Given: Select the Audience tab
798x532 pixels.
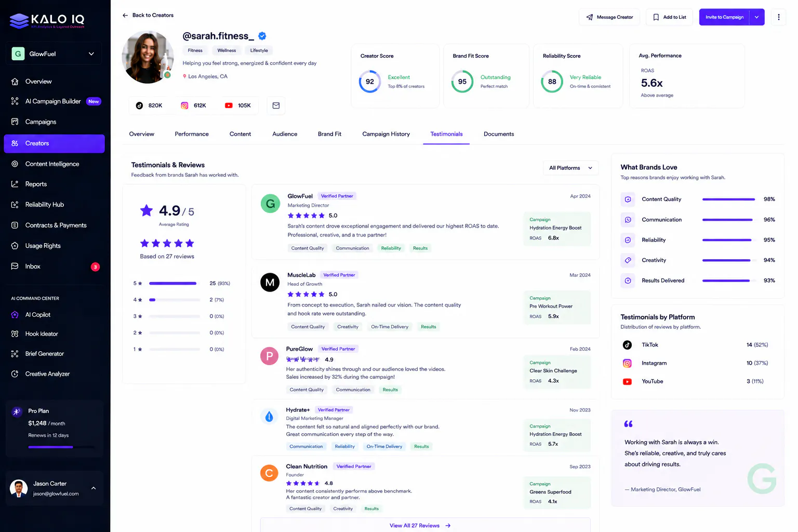Looking at the screenshot, I should pyautogui.click(x=285, y=134).
